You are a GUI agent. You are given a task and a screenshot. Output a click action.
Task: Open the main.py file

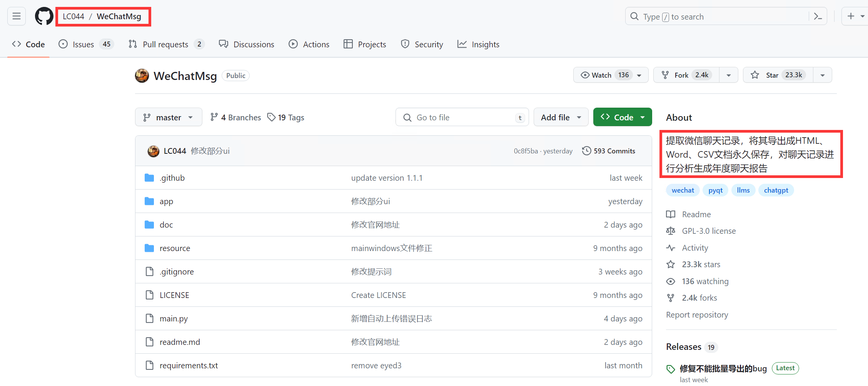(x=174, y=319)
